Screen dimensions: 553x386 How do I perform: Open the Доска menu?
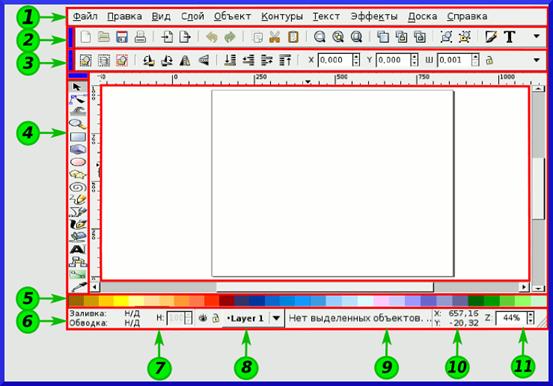[x=423, y=16]
